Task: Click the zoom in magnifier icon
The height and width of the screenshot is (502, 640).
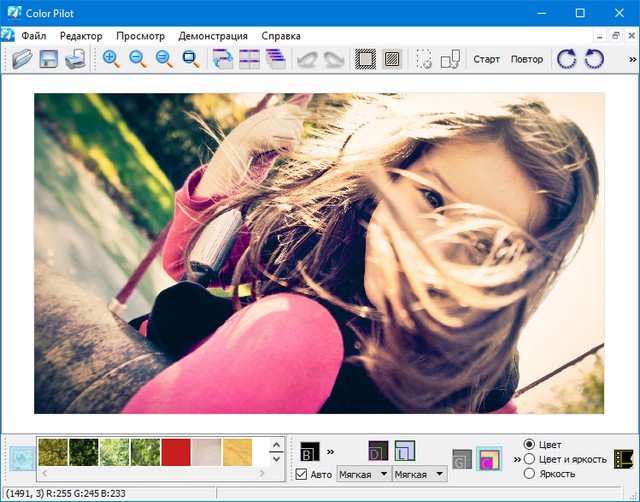Action: pos(111,59)
